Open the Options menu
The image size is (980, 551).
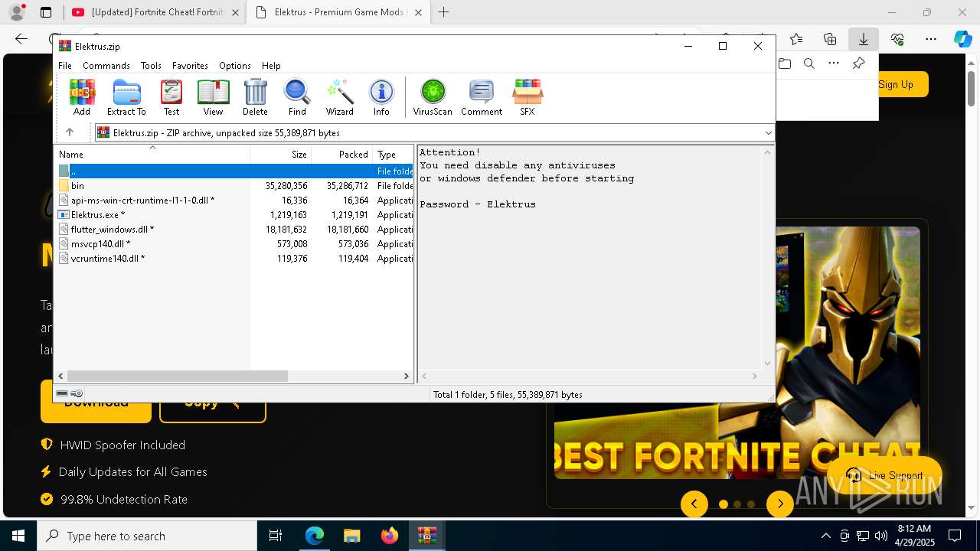pos(235,66)
